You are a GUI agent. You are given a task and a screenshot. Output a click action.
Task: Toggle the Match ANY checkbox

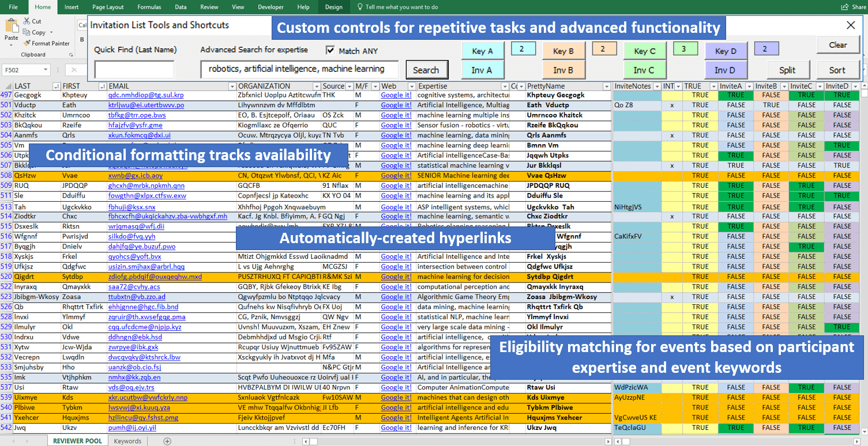click(330, 50)
